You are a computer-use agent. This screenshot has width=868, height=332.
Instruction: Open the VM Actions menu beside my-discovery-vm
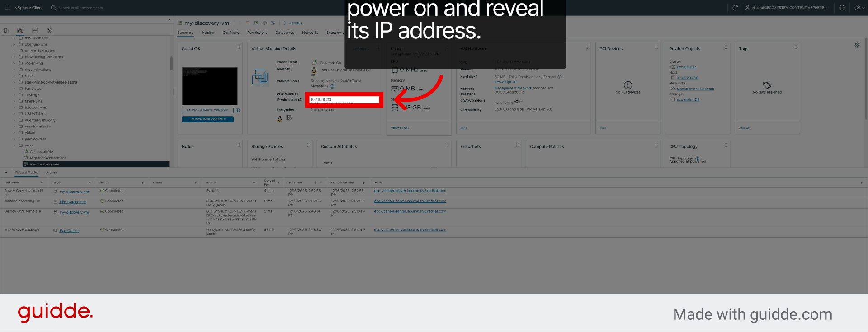(293, 23)
